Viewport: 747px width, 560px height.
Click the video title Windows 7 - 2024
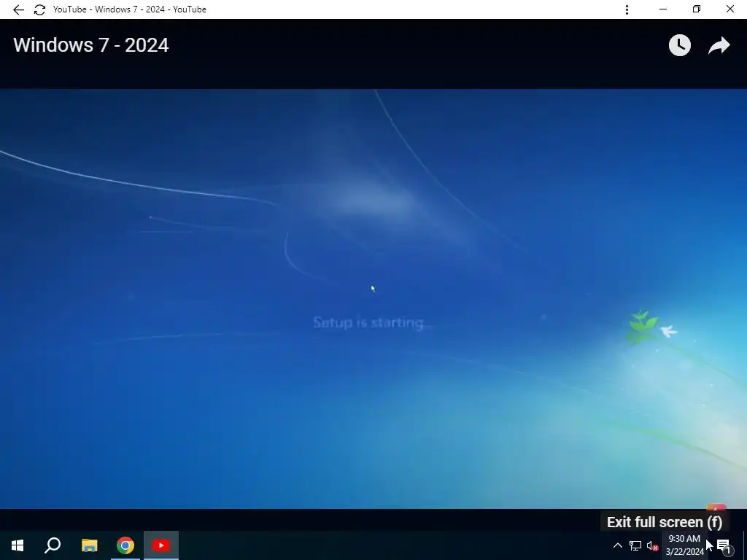pyautogui.click(x=91, y=45)
